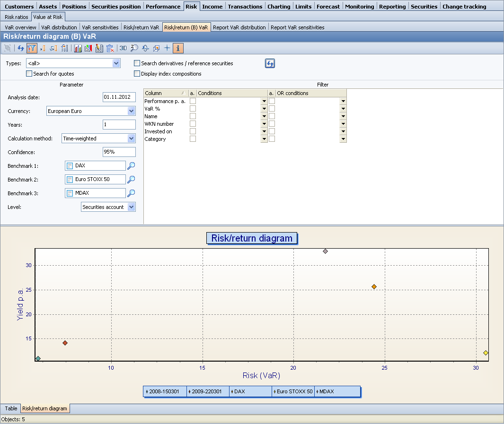
Task: Tick the Search for quotes checkbox
Action: point(29,74)
